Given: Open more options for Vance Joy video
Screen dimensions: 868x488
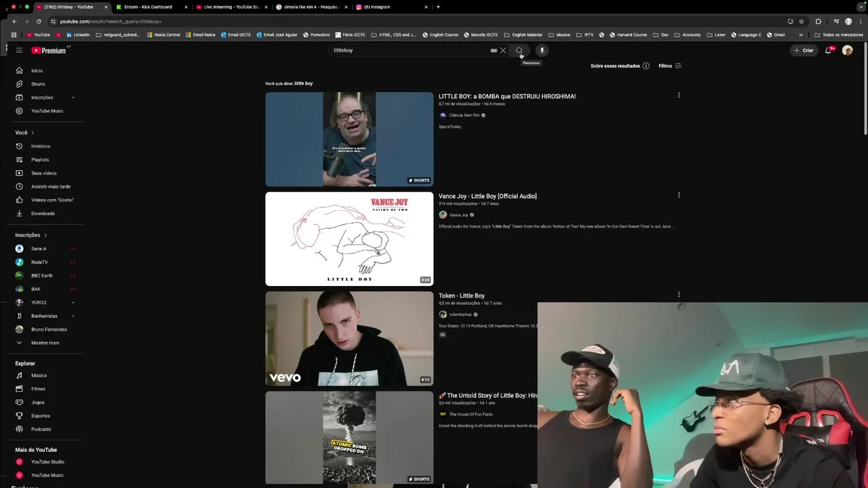Looking at the screenshot, I should pos(679,195).
